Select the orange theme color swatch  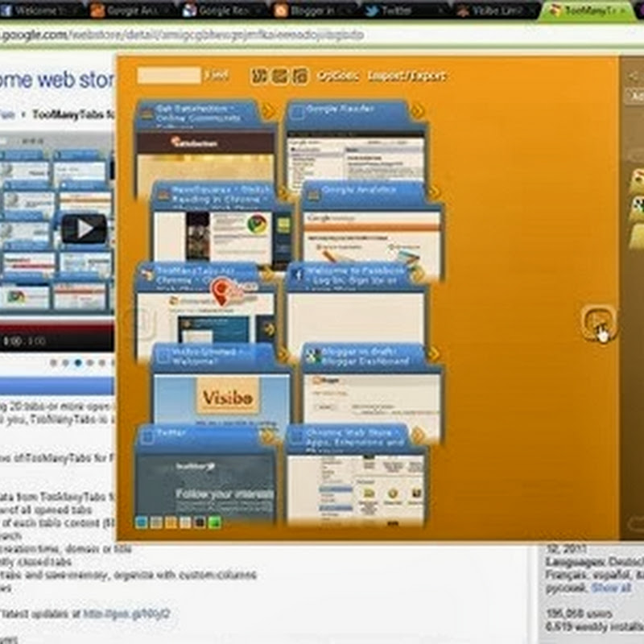[171, 522]
